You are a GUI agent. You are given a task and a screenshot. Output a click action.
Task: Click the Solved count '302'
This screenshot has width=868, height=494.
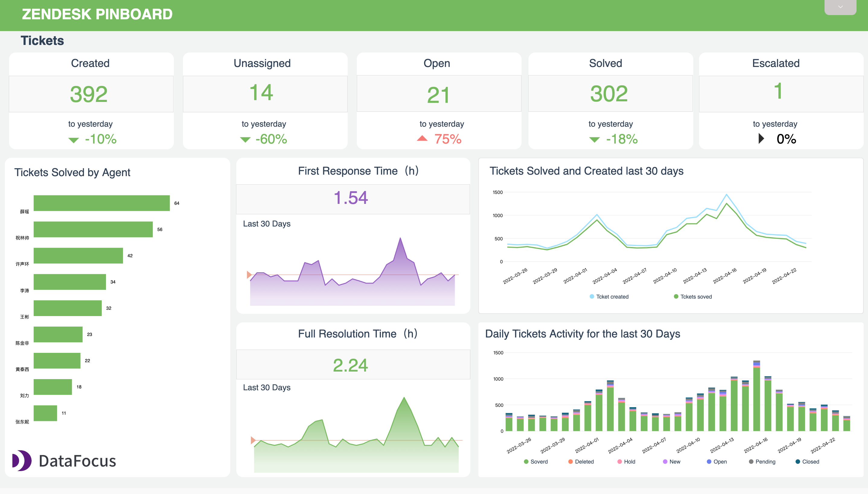click(609, 93)
